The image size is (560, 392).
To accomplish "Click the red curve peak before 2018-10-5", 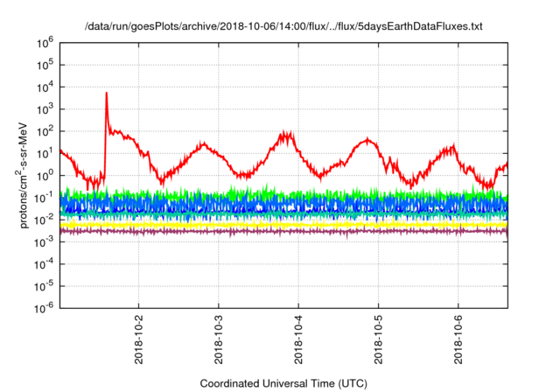I will (367, 140).
